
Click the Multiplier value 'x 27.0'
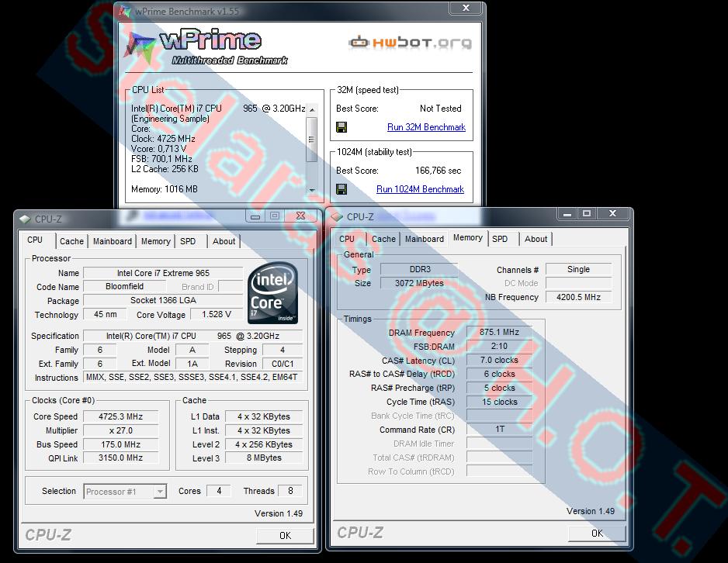[121, 430]
